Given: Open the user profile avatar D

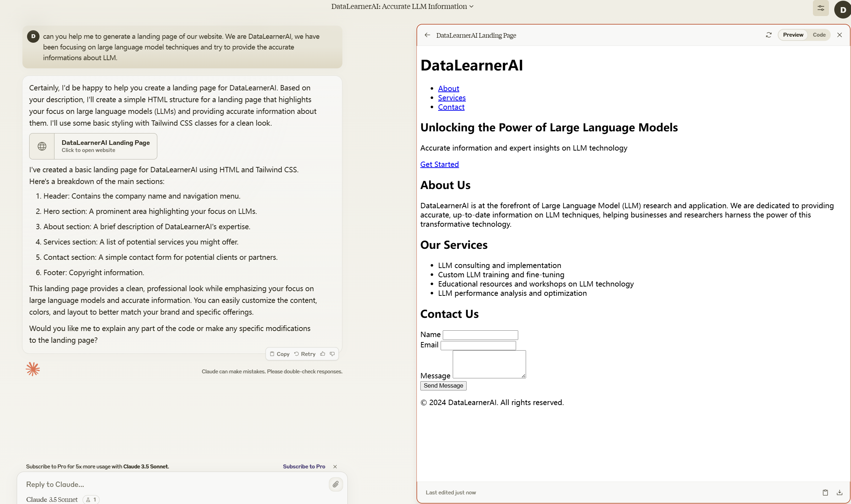Looking at the screenshot, I should [x=843, y=10].
